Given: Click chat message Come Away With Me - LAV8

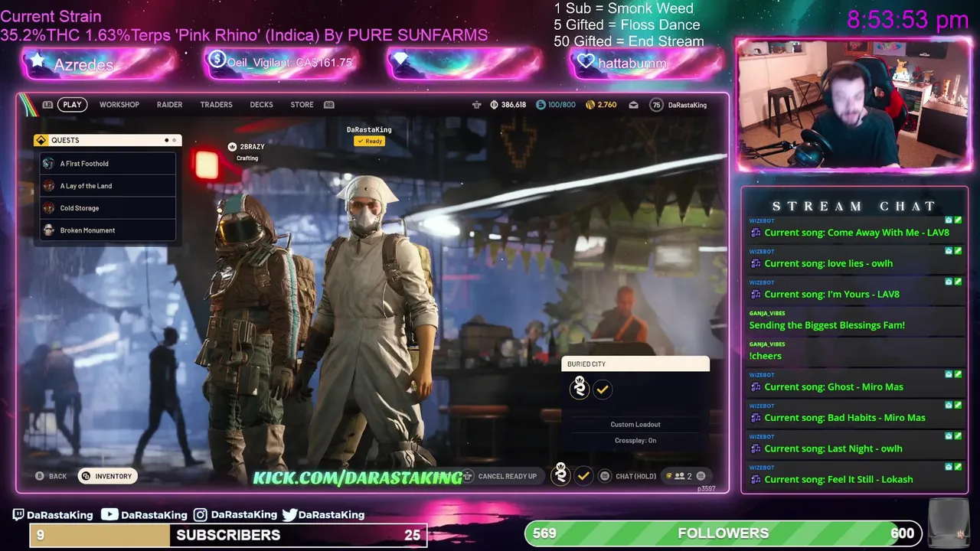Looking at the screenshot, I should 857,233.
